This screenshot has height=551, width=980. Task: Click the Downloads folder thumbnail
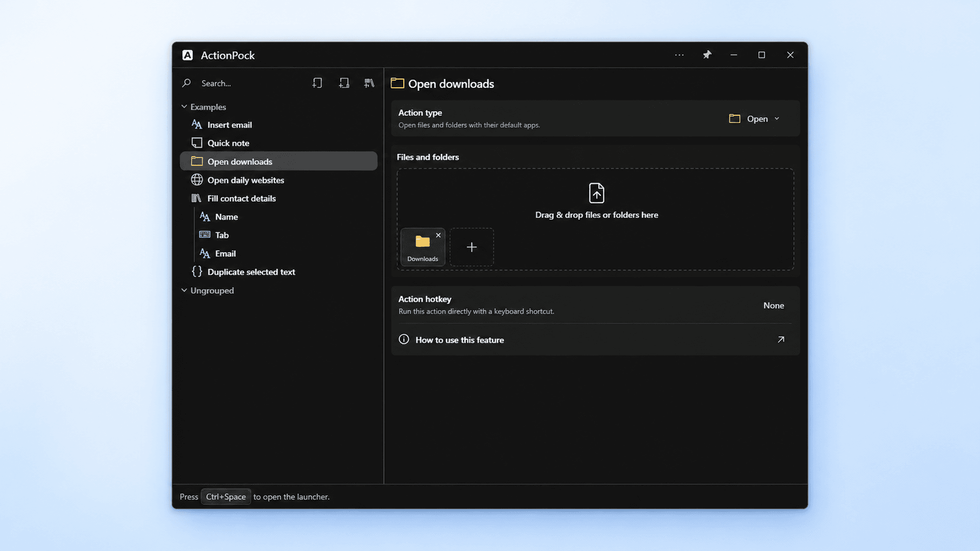point(423,247)
